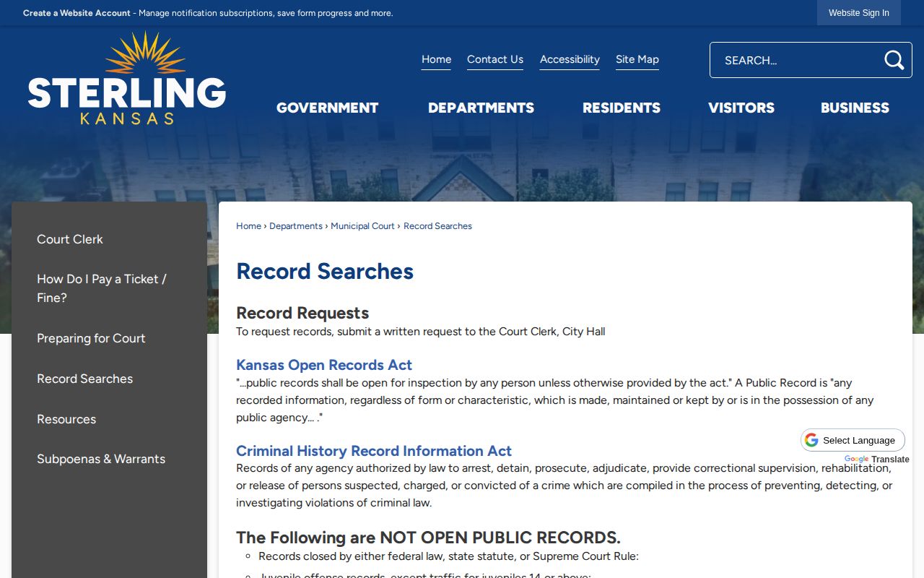Image resolution: width=924 pixels, height=578 pixels.
Task: Click the NOT OPEN PUBLIC RECORDS heading
Action: [428, 538]
